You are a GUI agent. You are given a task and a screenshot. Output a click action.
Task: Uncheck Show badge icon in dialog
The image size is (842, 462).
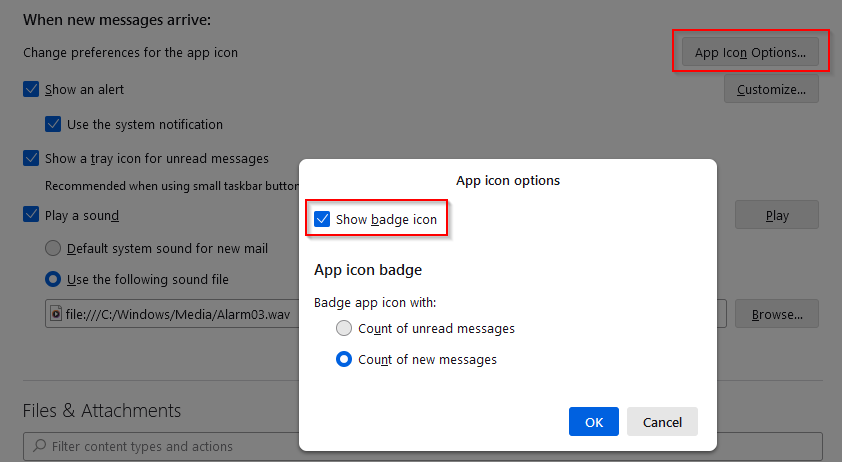click(322, 219)
